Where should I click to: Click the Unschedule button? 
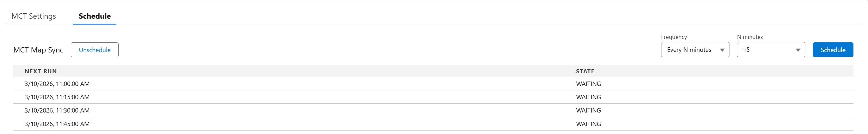[x=95, y=50]
